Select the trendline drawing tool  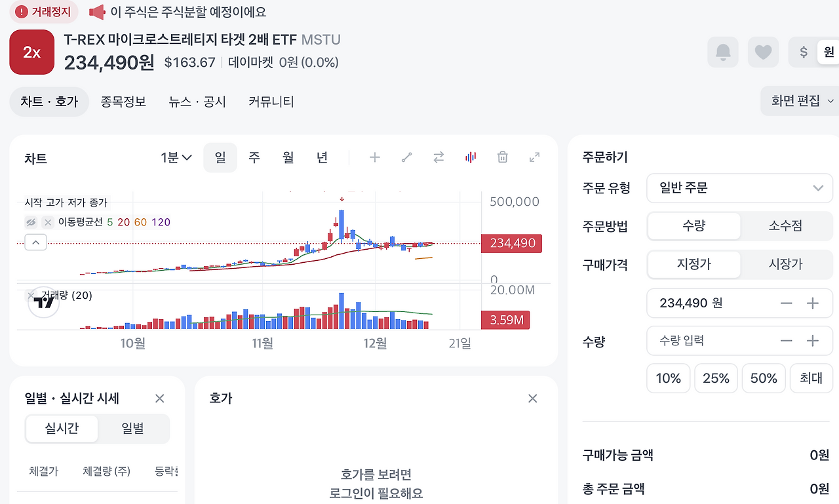pos(406,157)
